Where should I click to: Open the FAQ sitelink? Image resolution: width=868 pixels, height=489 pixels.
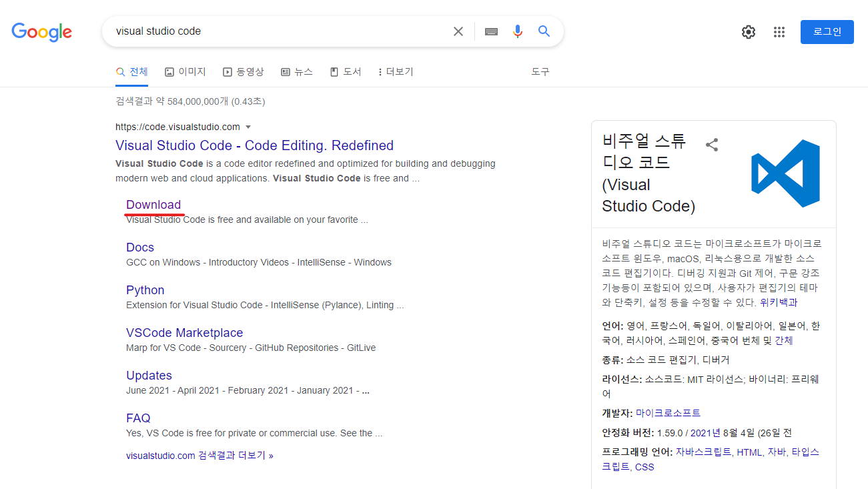[138, 418]
